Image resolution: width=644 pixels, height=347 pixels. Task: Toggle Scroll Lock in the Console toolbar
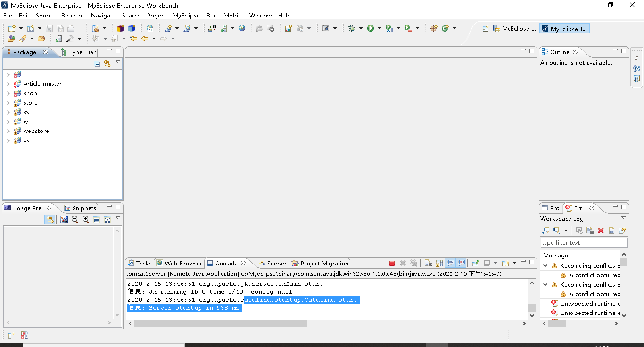click(439, 263)
